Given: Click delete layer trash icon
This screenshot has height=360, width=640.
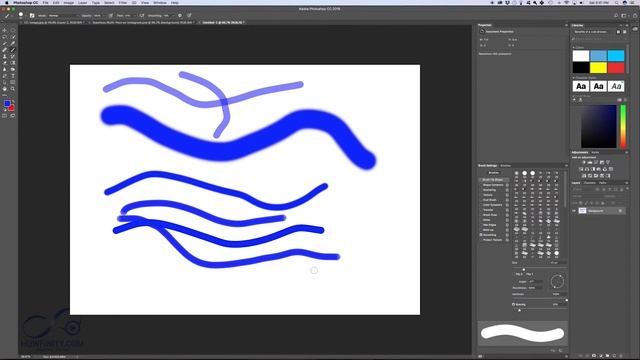Looking at the screenshot, I should click(621, 356).
